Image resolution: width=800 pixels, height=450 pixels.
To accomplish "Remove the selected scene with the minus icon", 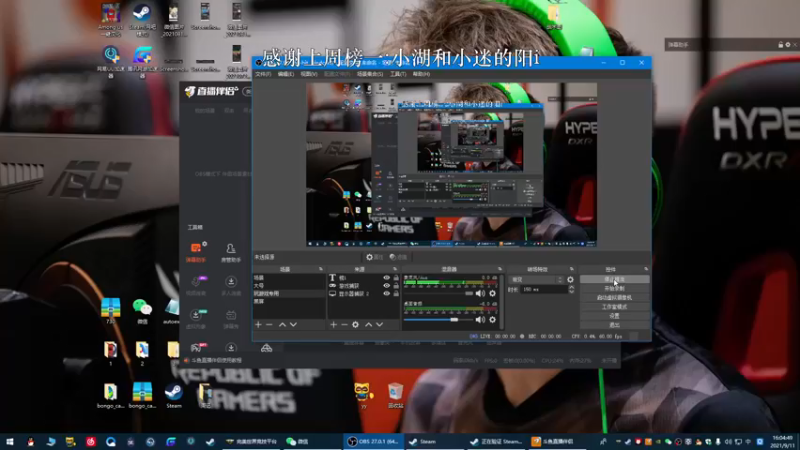I will coord(269,324).
